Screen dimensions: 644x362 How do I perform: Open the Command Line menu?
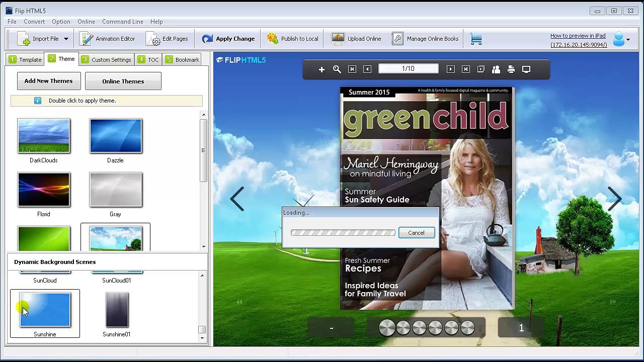[123, 22]
